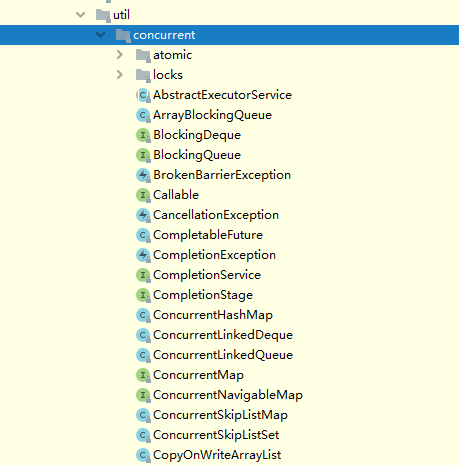Select ArrayBlockingQueue class entry
Screen dimensions: 459x465
coord(212,115)
